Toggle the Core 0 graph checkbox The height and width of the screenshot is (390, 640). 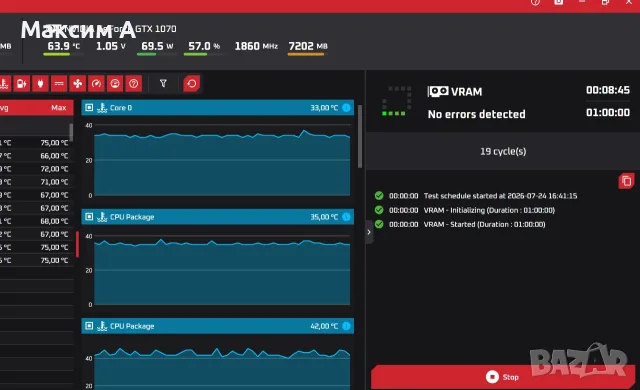pyautogui.click(x=89, y=108)
